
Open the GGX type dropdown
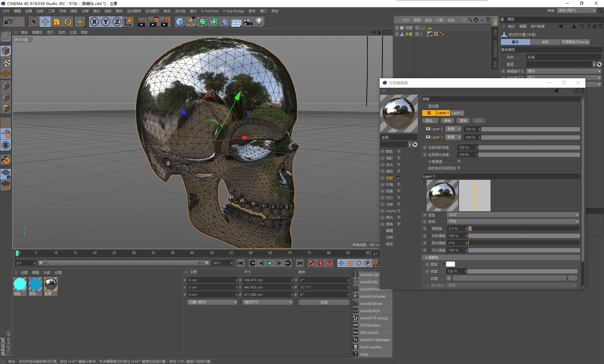pos(513,215)
